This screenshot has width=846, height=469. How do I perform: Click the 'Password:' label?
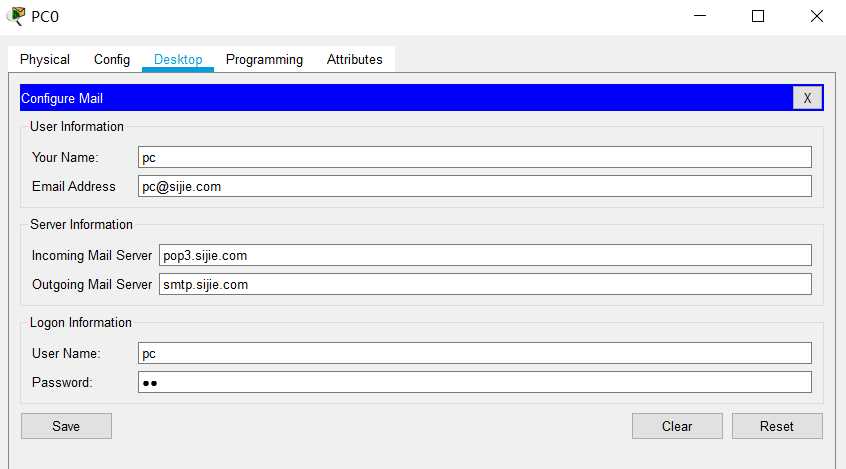coord(62,383)
